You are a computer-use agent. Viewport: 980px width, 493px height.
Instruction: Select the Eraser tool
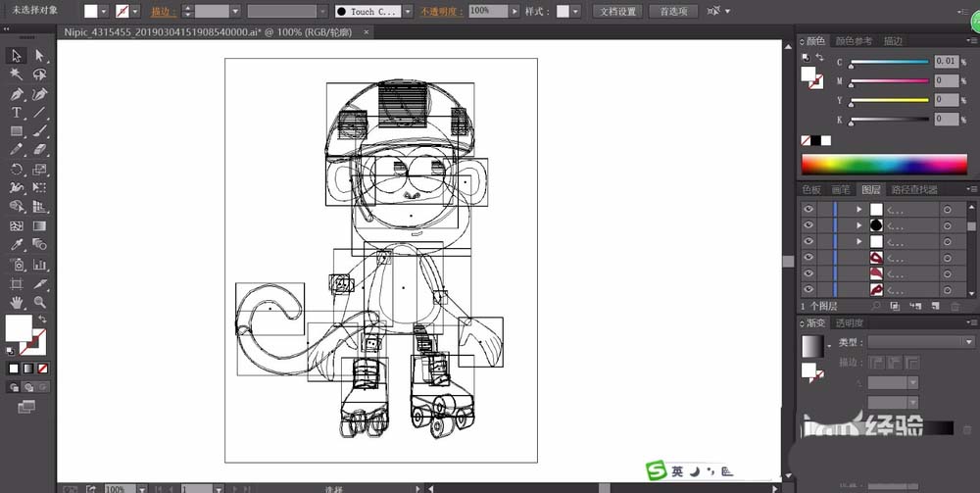click(x=40, y=150)
